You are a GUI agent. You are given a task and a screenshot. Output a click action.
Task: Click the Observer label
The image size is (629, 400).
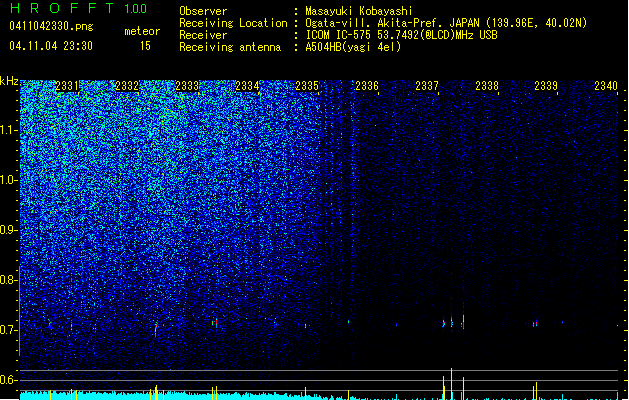point(203,11)
